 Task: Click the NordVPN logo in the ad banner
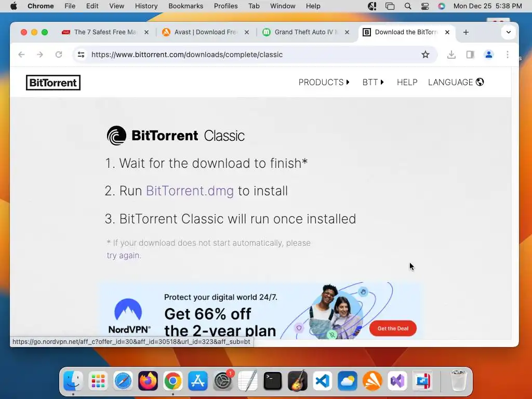tap(129, 316)
